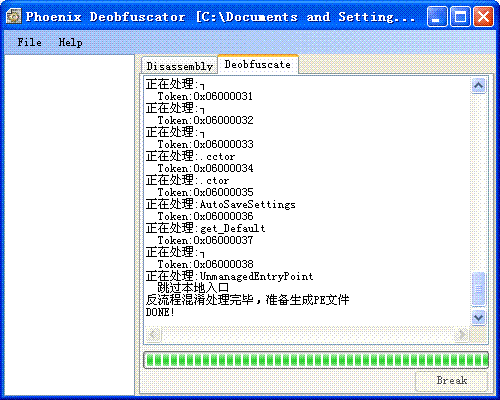
Task: Click the log line Token:0x06000031
Action: [x=205, y=97]
